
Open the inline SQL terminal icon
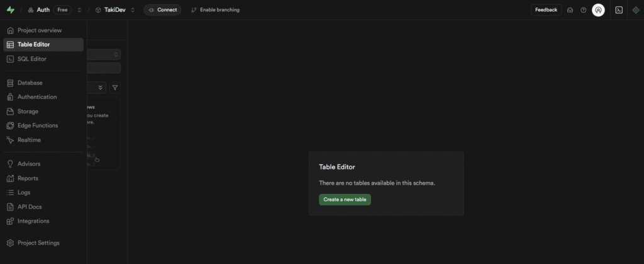coord(619,10)
